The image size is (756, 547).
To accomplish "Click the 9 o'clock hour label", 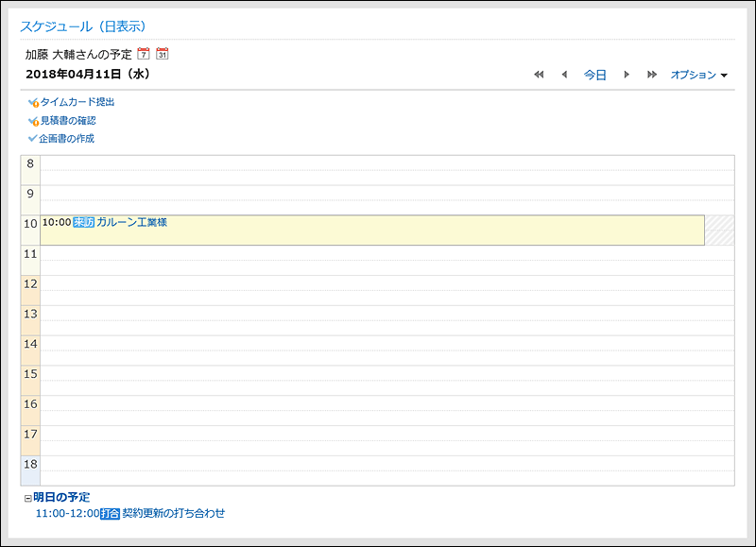I will [30, 194].
